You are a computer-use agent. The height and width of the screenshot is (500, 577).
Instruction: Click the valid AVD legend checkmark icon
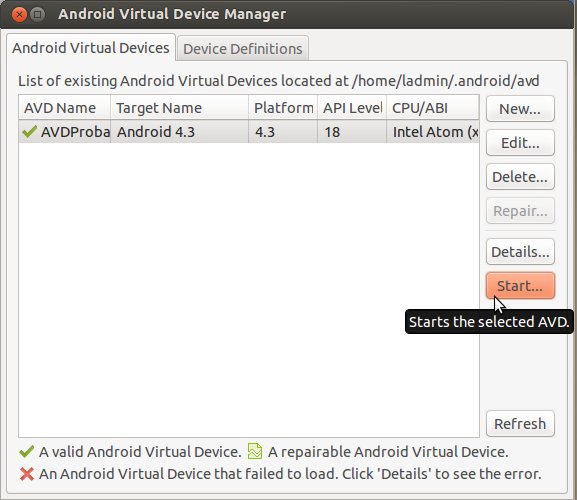[26, 451]
